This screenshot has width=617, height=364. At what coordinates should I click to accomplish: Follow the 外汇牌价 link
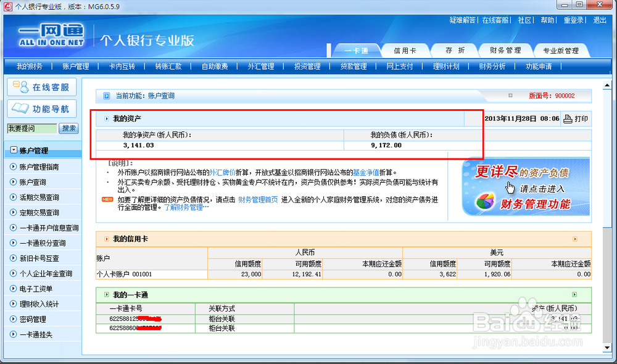point(222,172)
